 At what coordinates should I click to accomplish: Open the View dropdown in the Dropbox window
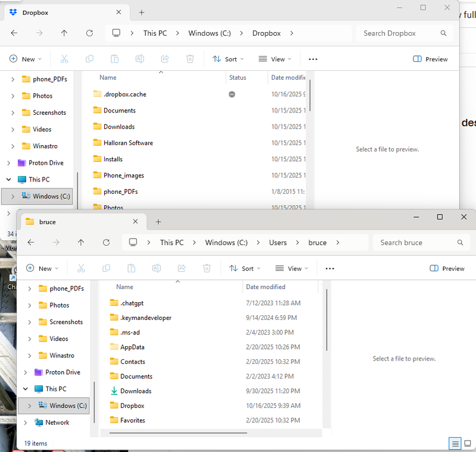[x=275, y=59]
